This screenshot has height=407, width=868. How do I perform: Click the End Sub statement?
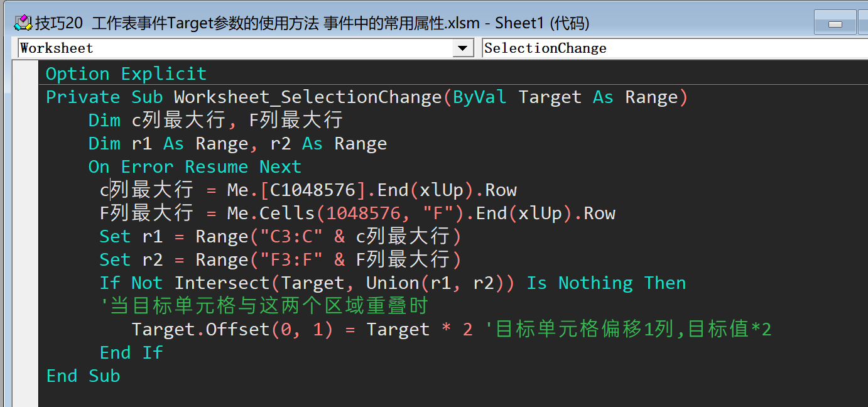[x=84, y=376]
